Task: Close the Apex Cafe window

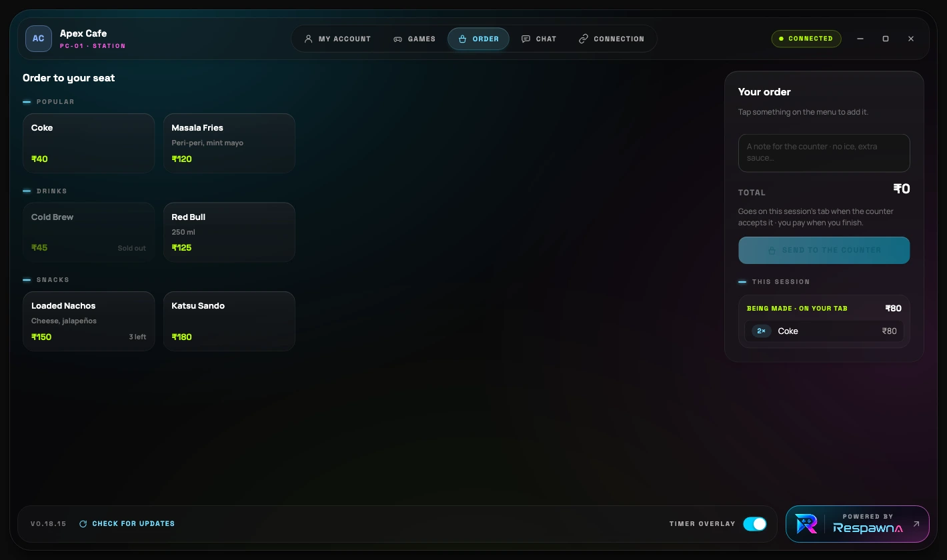Action: point(911,39)
